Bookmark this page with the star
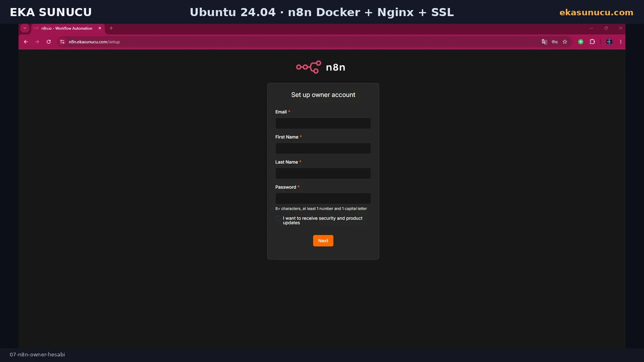 click(565, 42)
